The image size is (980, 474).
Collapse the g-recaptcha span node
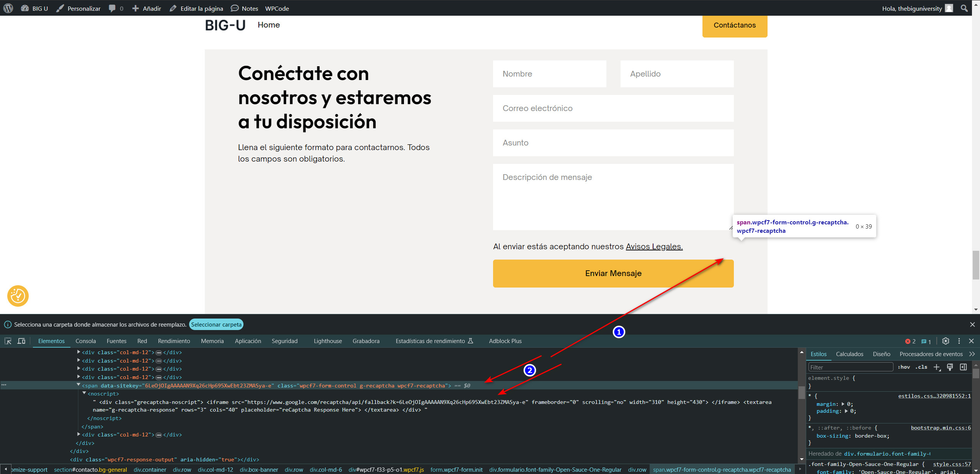tap(78, 385)
